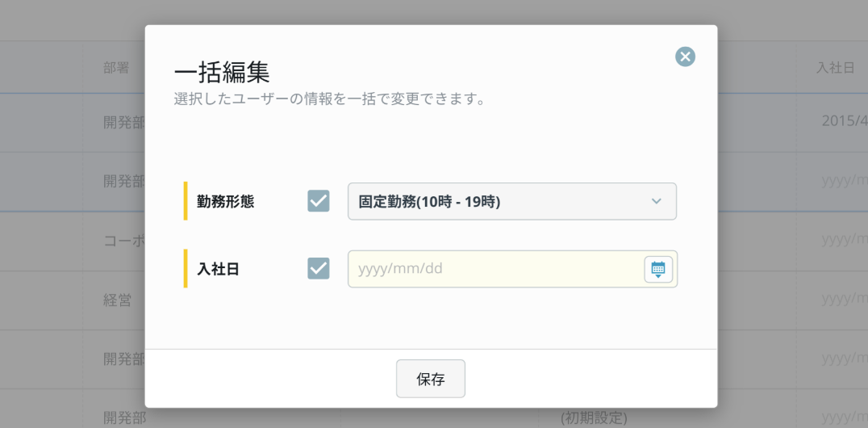This screenshot has width=868, height=428.
Task: Select the 入社日 column header in background table
Action: point(836,68)
